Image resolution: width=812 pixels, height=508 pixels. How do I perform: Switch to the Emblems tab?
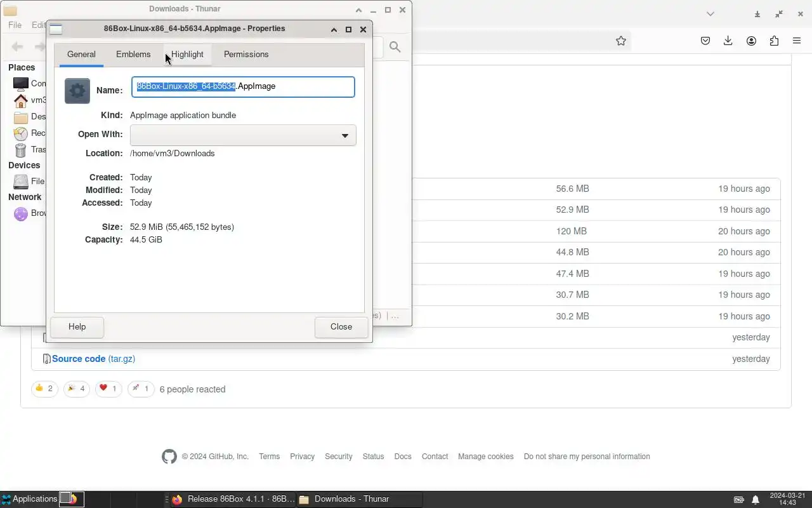click(133, 55)
